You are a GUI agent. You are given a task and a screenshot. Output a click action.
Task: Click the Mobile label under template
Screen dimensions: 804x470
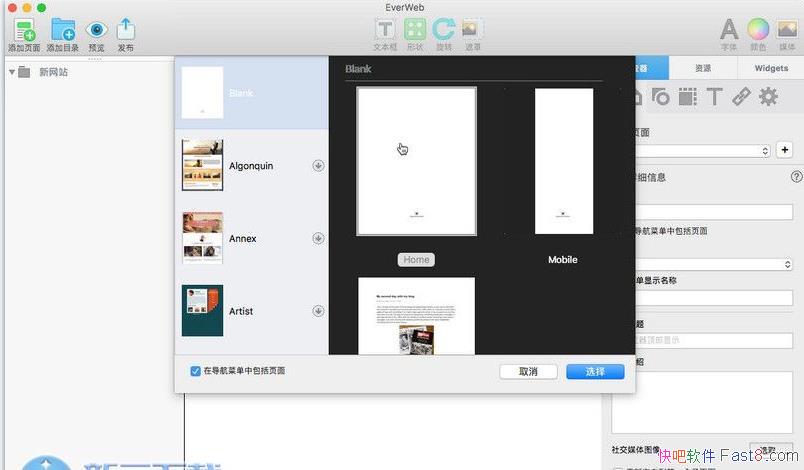click(x=563, y=260)
